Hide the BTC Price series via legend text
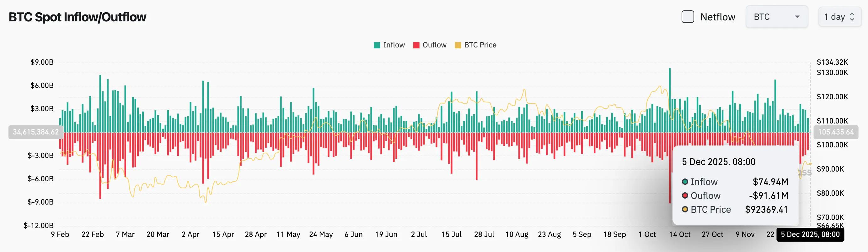The image size is (868, 252). (480, 45)
